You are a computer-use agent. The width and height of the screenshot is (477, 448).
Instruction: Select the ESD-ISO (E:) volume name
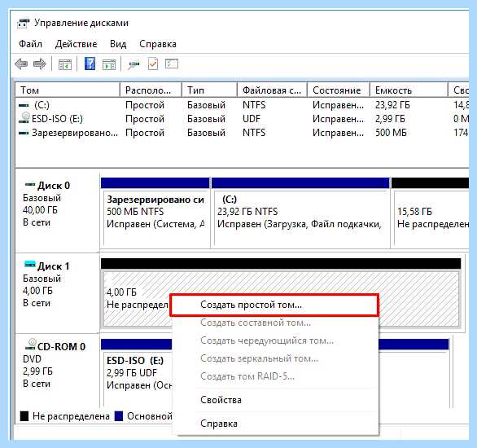(x=57, y=119)
